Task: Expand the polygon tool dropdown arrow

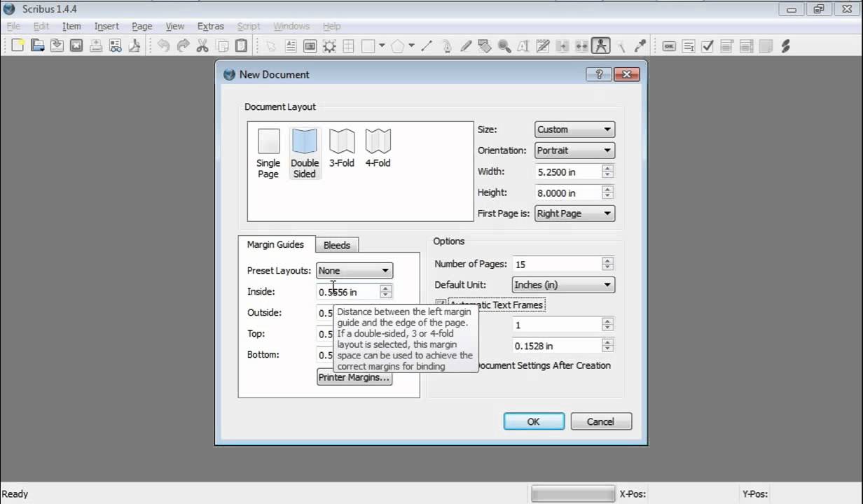Action: 411,45
